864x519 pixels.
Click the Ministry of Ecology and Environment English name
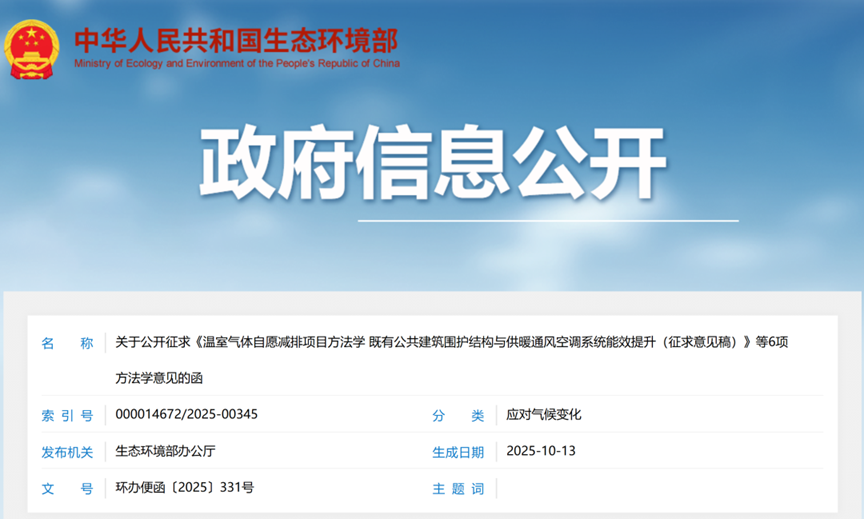coord(236,64)
